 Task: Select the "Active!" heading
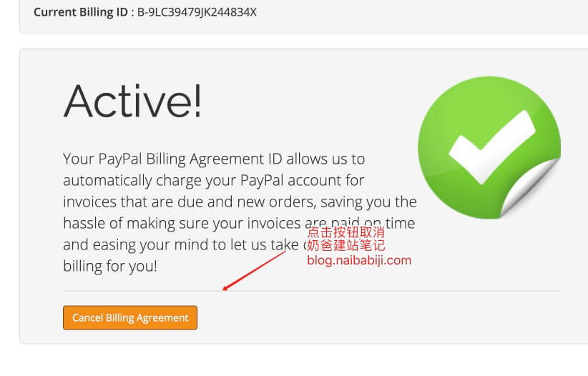coord(132,102)
